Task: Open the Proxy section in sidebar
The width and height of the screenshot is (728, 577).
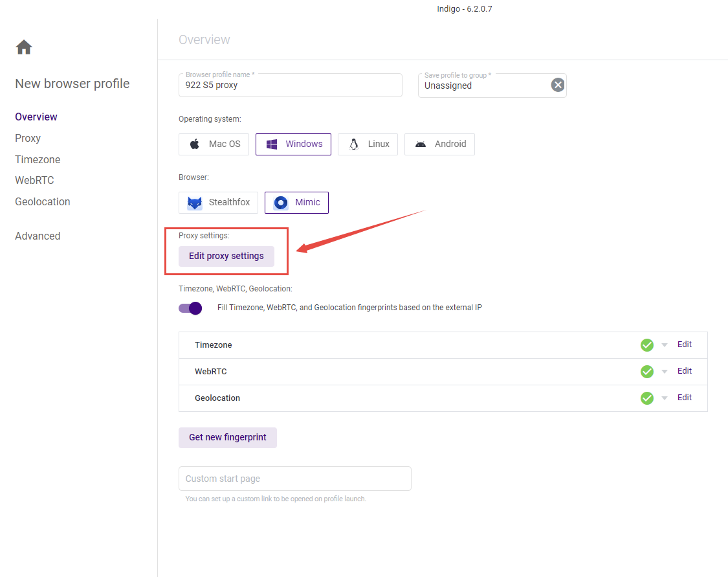Action: (x=28, y=139)
